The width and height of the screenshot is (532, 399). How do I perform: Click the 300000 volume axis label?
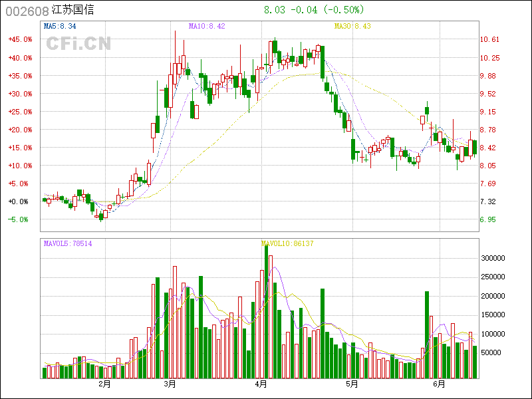494,258
